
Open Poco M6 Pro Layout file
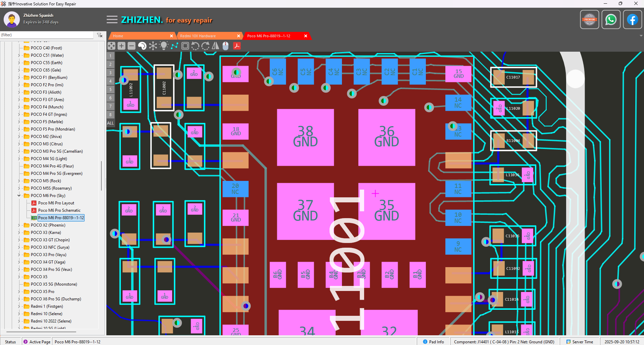[56, 203]
